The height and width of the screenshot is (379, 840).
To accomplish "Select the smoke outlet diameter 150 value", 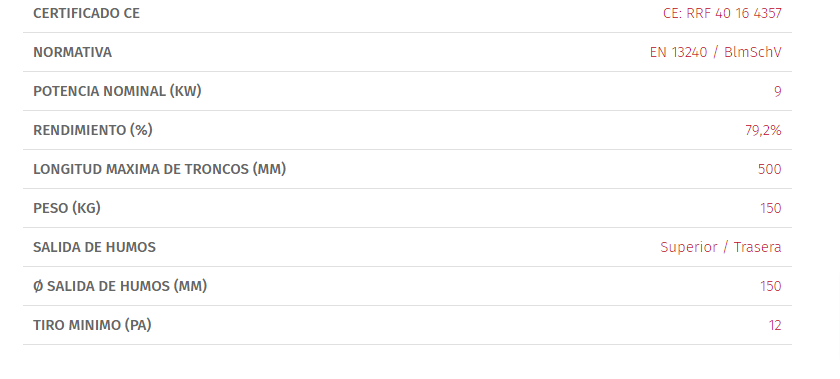I will pos(771,286).
